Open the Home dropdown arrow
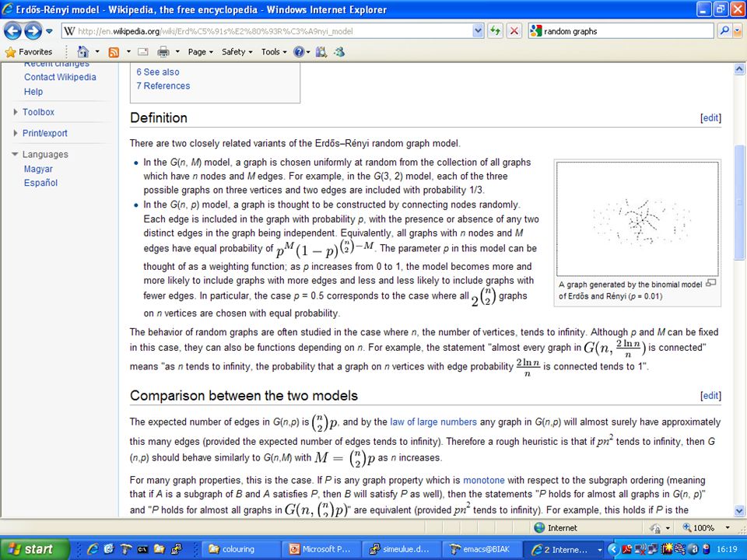This screenshot has width=747, height=560. click(x=97, y=52)
